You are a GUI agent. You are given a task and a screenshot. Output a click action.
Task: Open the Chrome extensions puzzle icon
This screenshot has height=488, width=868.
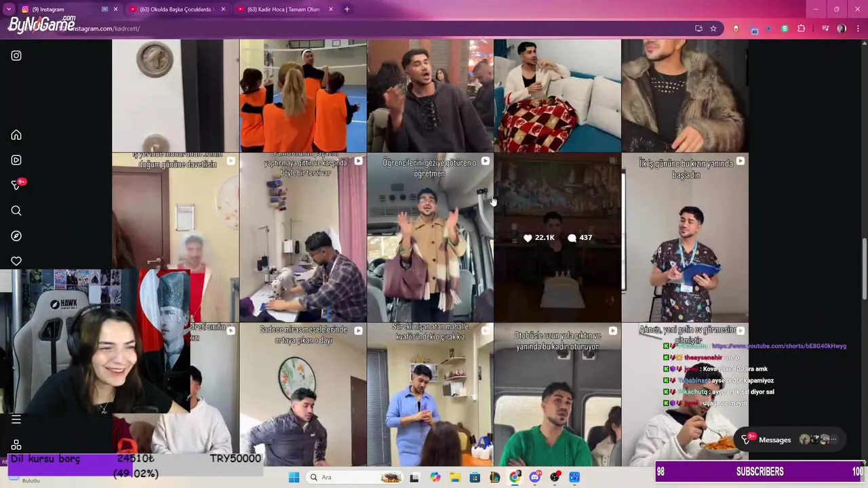coord(802,28)
